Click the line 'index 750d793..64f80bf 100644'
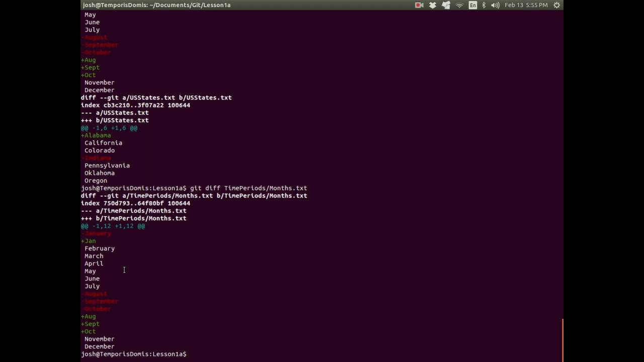 click(x=135, y=203)
